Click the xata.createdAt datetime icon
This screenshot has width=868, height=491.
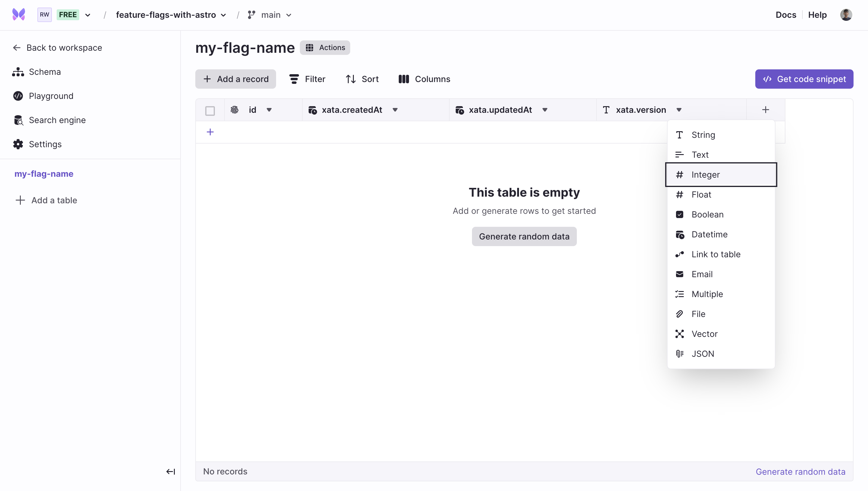click(x=312, y=110)
